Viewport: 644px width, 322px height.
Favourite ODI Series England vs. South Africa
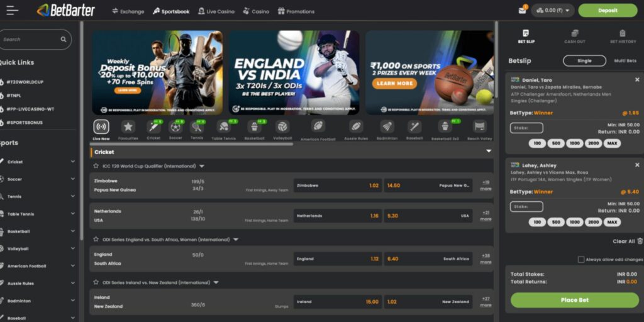pos(96,239)
